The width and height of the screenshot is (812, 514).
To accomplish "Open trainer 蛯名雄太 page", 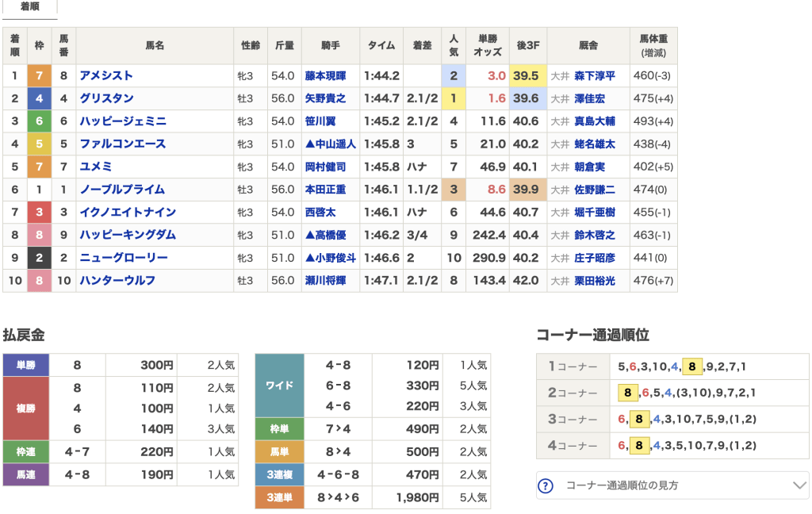I will tap(595, 144).
